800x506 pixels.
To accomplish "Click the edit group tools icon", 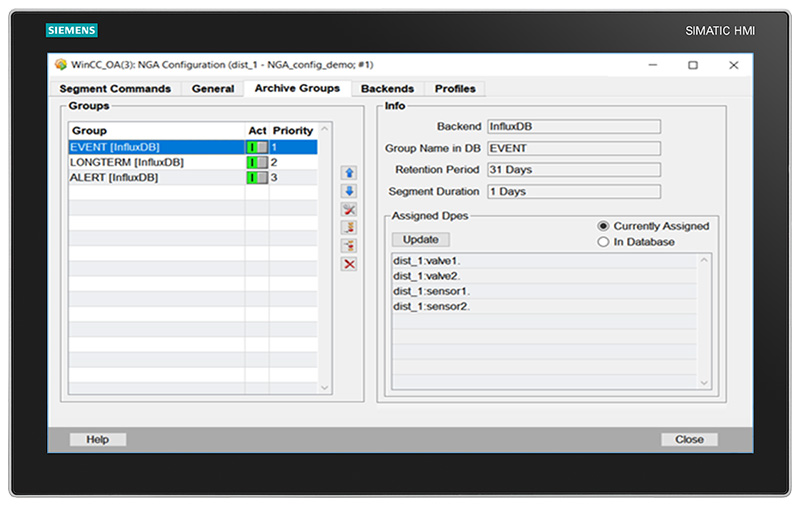I will (x=349, y=209).
